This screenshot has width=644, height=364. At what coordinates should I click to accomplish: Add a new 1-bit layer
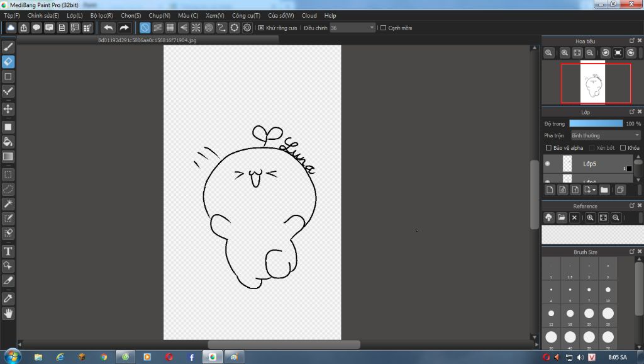575,190
